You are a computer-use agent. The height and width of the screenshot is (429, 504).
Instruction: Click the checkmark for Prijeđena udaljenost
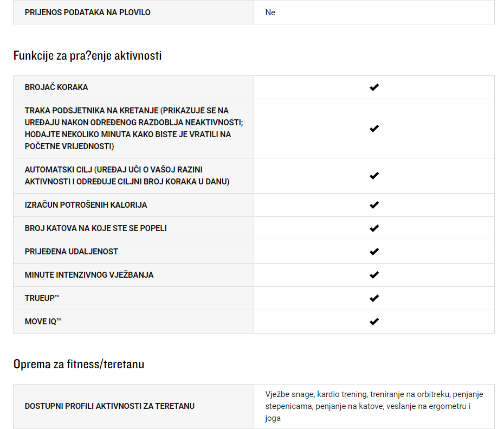[x=374, y=252]
